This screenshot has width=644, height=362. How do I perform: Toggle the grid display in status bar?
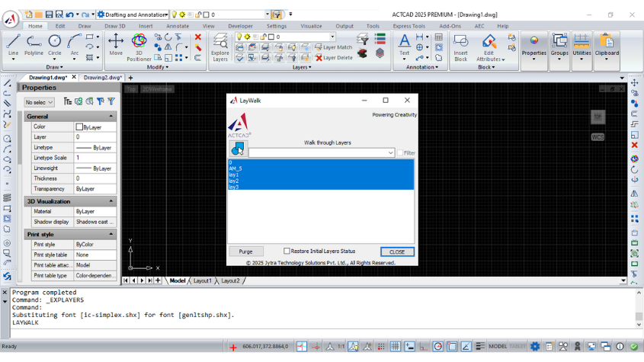pyautogui.click(x=395, y=347)
